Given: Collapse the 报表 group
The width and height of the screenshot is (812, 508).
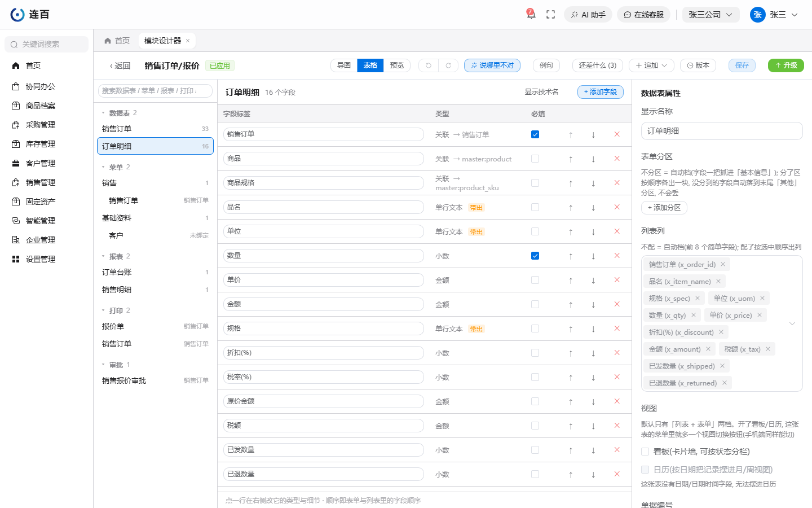Looking at the screenshot, I should point(103,256).
